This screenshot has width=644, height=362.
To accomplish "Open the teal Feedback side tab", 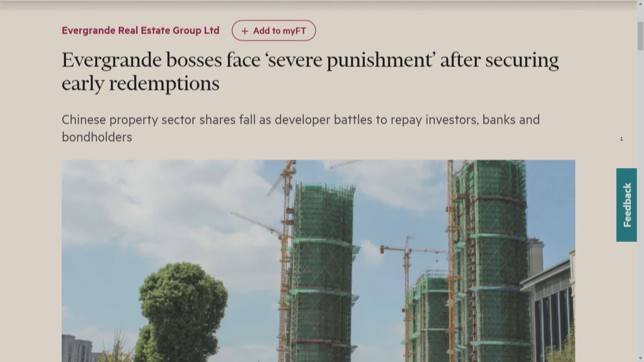I will 626,205.
